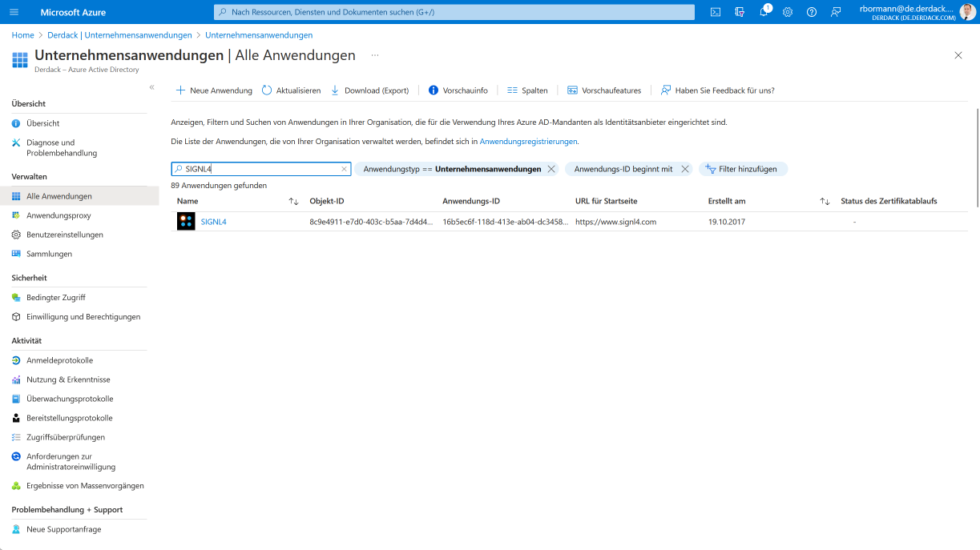Close the Unternehmensanwendungen blade
The width and height of the screenshot is (980, 550).
[958, 55]
